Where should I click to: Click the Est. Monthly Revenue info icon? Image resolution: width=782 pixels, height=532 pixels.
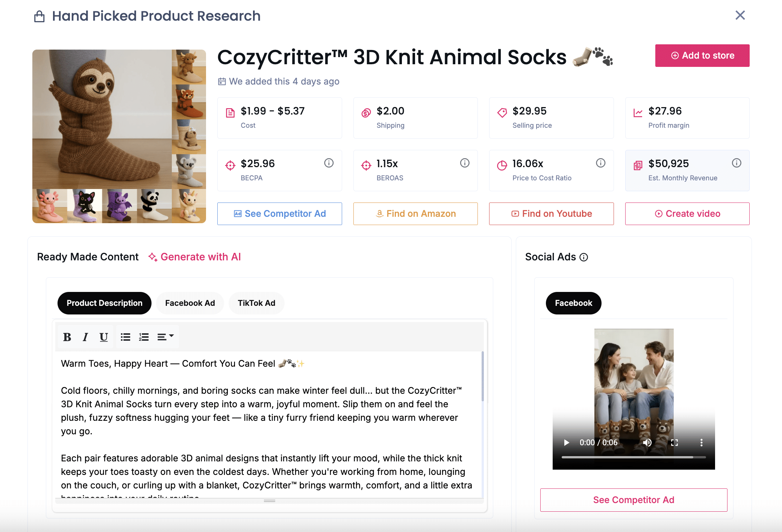[736, 163]
